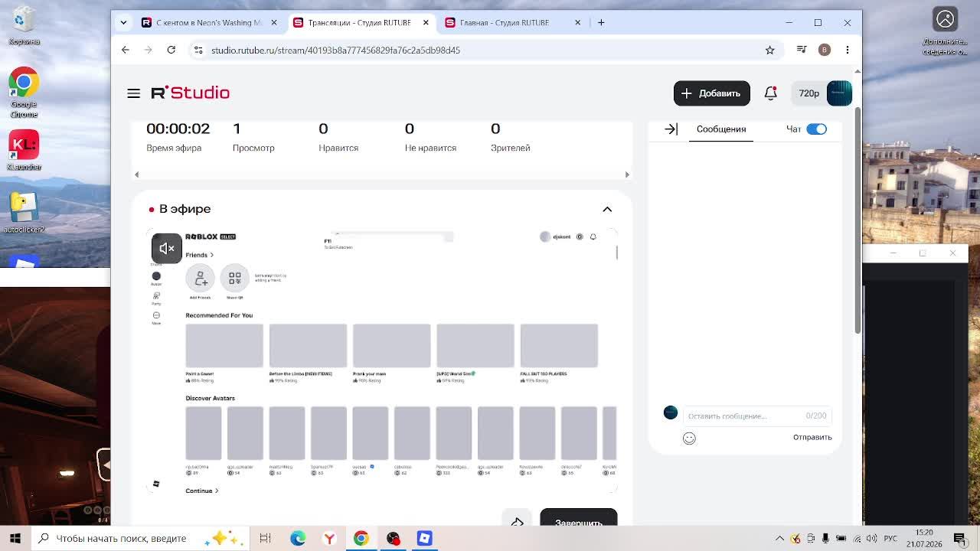Click the Нравится counter label
This screenshot has height=551, width=980.
coord(338,148)
